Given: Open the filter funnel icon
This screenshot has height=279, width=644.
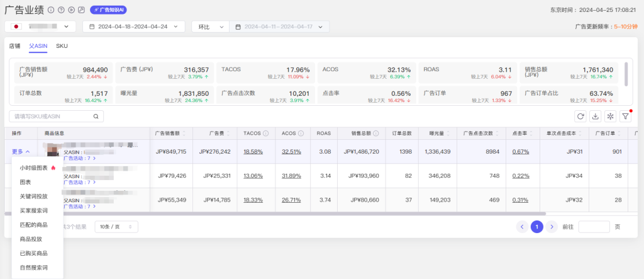Looking at the screenshot, I should (x=625, y=117).
